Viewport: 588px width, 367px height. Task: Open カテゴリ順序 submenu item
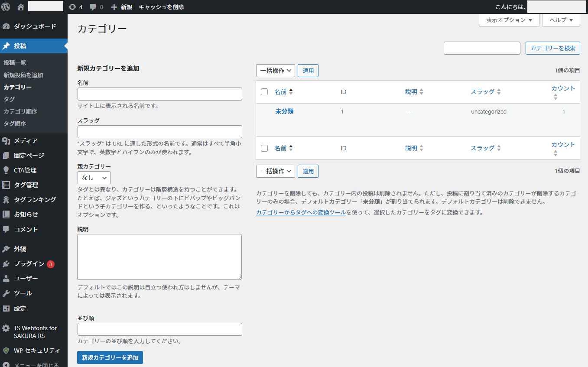[x=20, y=111]
